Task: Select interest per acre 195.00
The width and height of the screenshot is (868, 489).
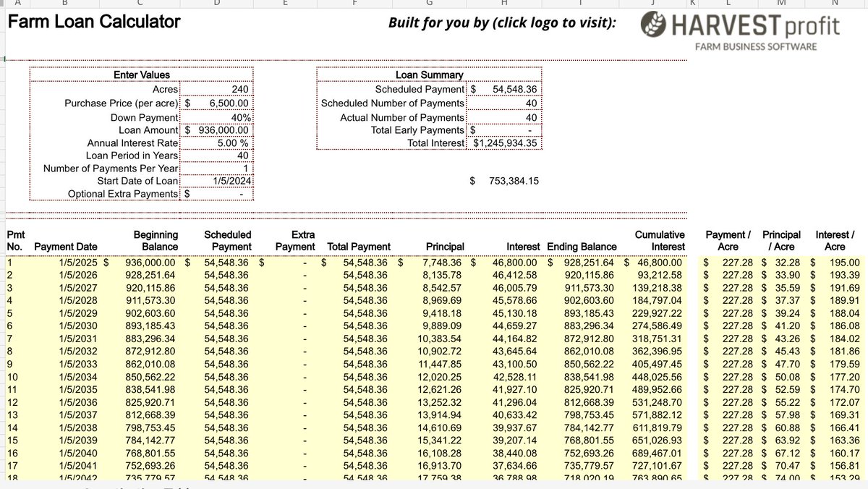Action: 843,263
